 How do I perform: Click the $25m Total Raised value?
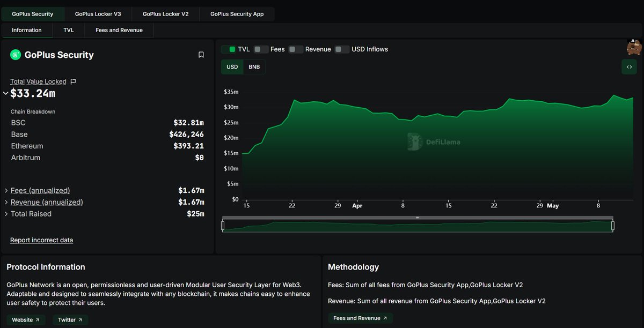[195, 214]
